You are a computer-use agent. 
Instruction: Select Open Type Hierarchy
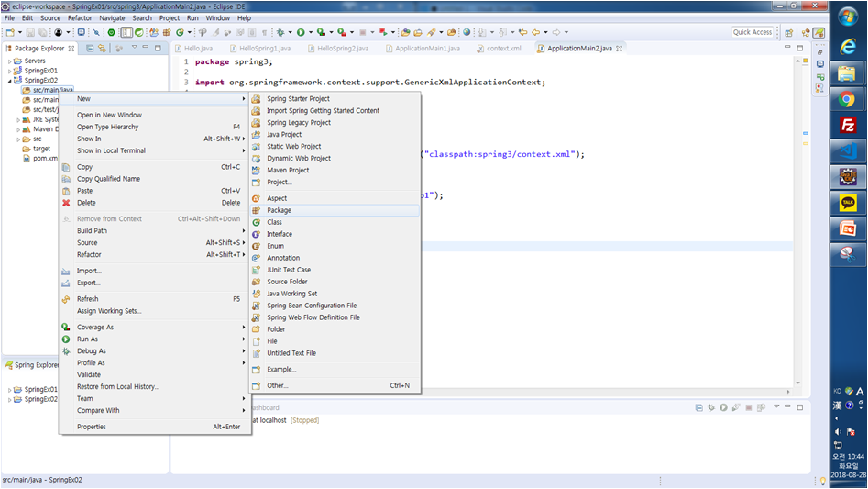click(x=155, y=127)
